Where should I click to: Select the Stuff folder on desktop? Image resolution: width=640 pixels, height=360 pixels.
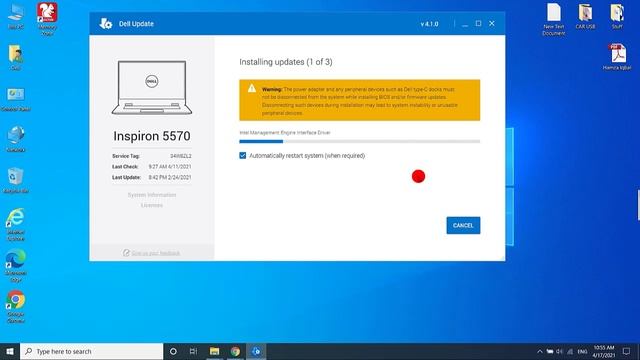[617, 16]
